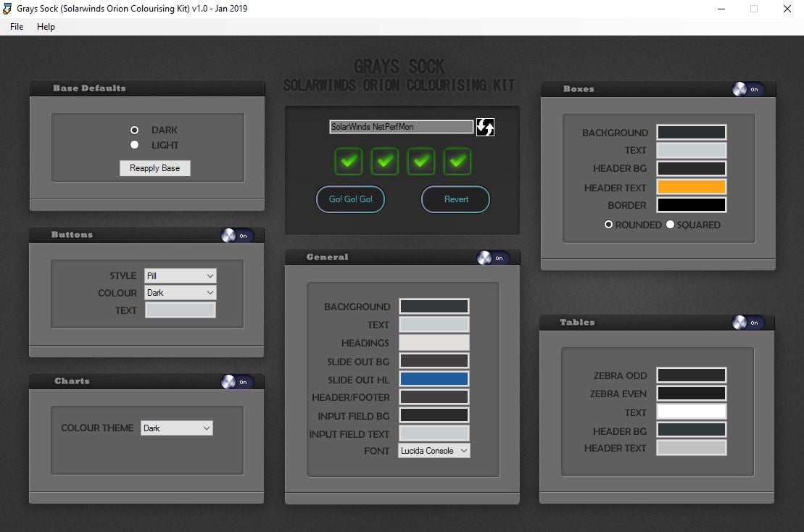The width and height of the screenshot is (804, 532).
Task: Open the File menu
Action: tap(17, 27)
